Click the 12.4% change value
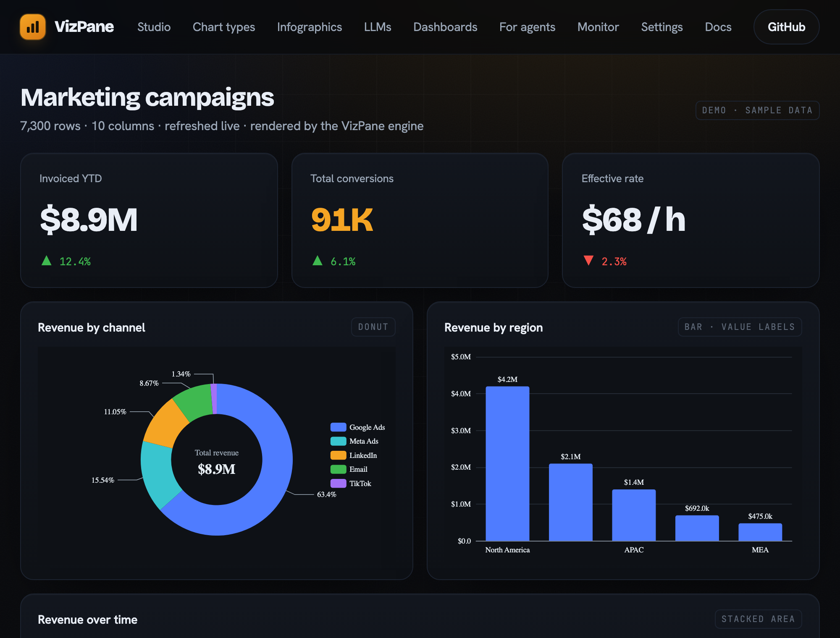 point(75,261)
